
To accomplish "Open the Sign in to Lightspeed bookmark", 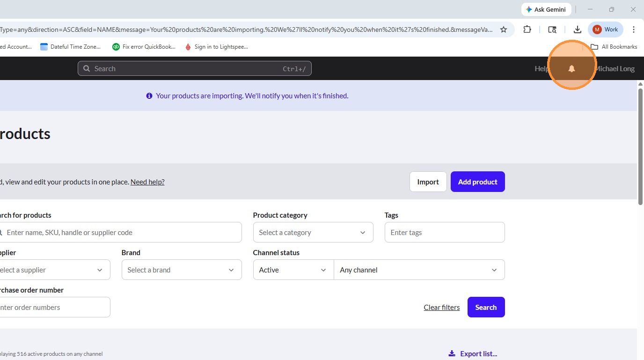I will 217,47.
